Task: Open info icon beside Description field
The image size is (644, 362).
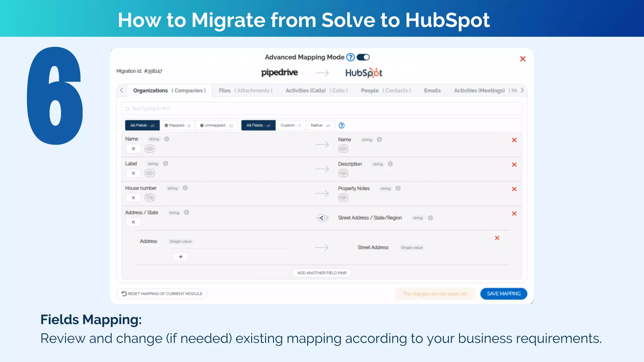Action: [x=390, y=164]
